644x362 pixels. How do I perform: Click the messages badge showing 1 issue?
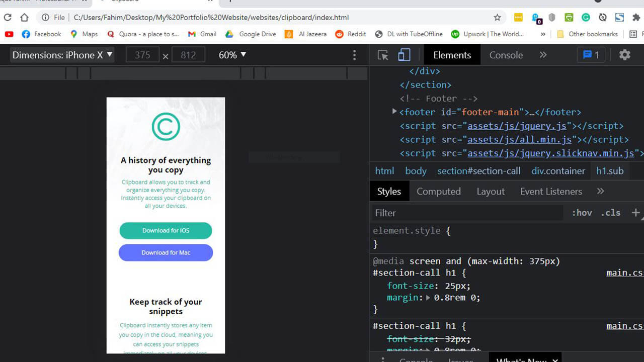point(591,55)
